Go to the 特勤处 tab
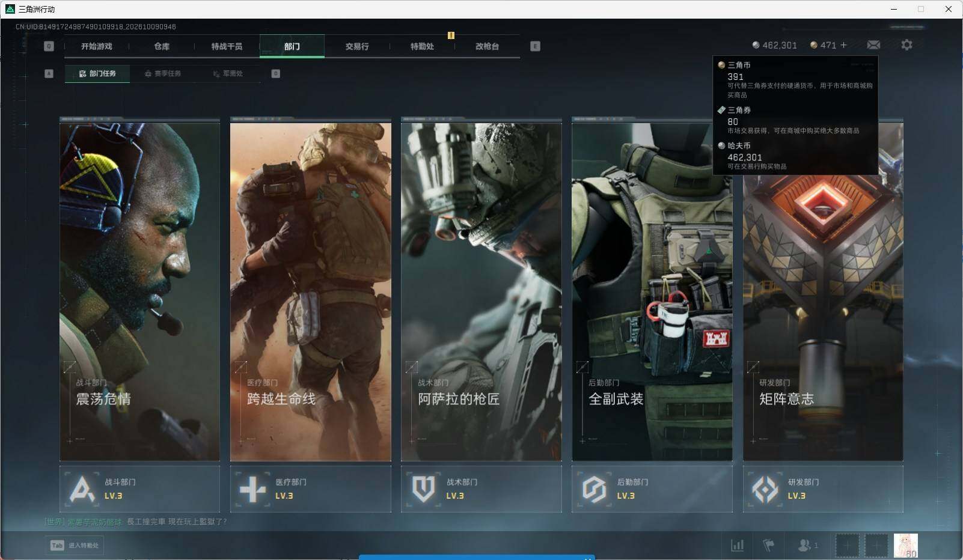 pos(422,46)
